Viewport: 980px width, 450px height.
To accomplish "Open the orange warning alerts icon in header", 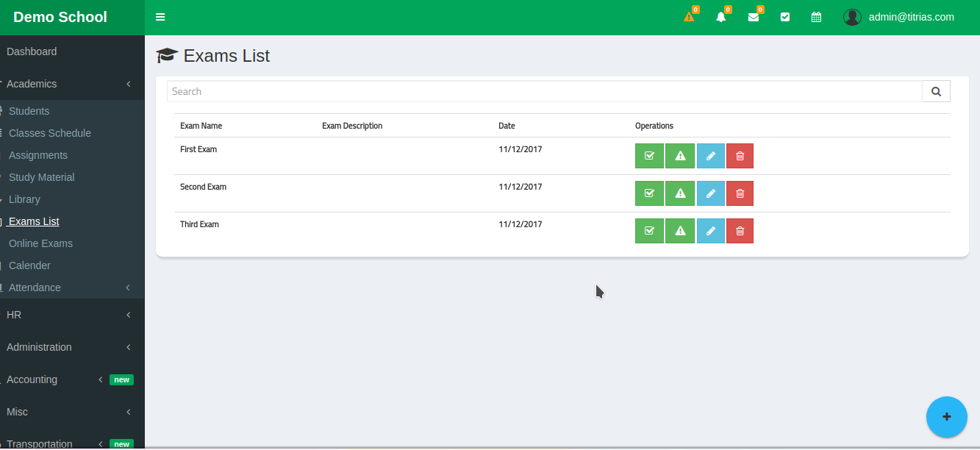I will [x=689, y=17].
